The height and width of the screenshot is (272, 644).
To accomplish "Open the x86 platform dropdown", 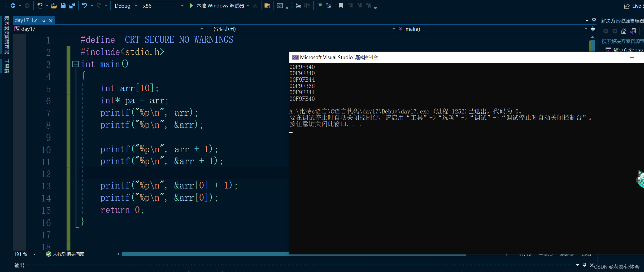I will pyautogui.click(x=163, y=6).
